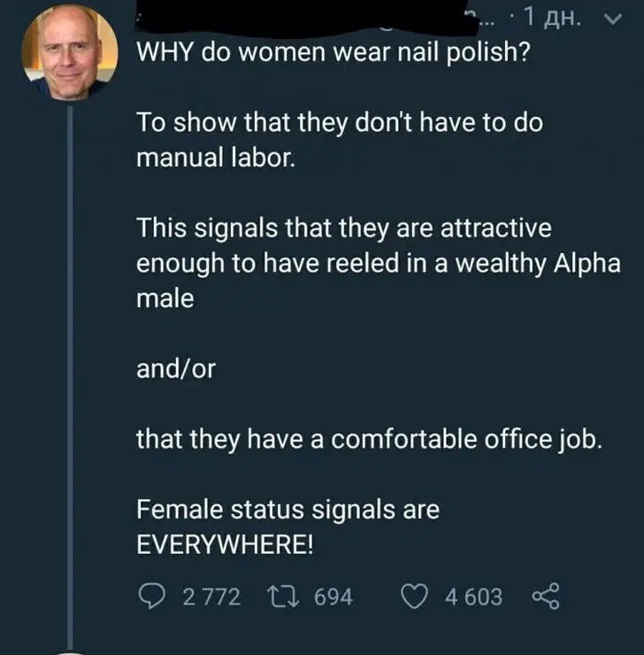This screenshot has height=655, width=644.
Task: Follow the vertical thread connector line
Action: click(70, 378)
